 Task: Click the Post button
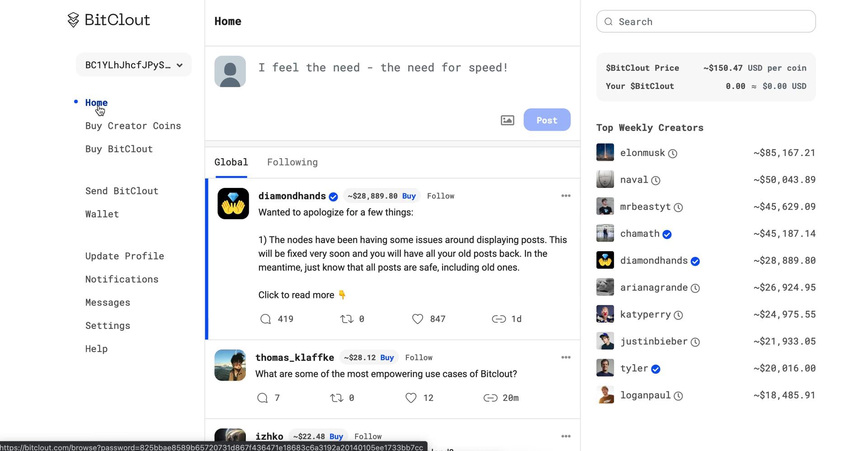point(547,120)
